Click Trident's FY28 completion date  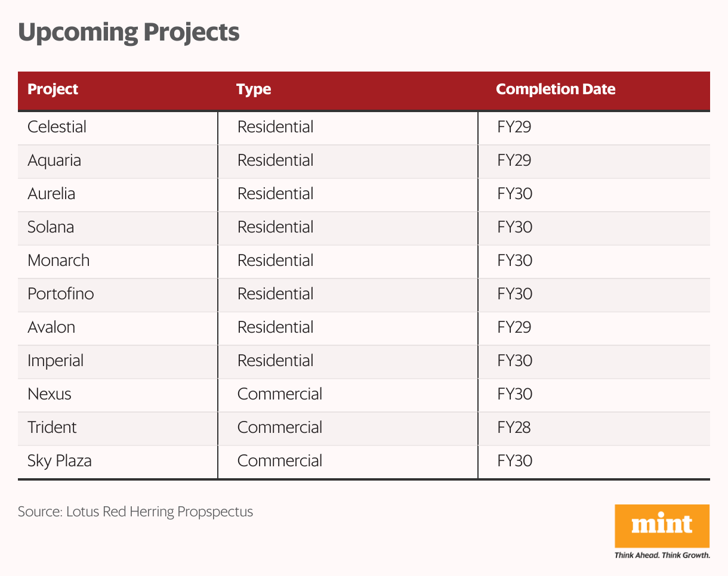[x=514, y=428]
